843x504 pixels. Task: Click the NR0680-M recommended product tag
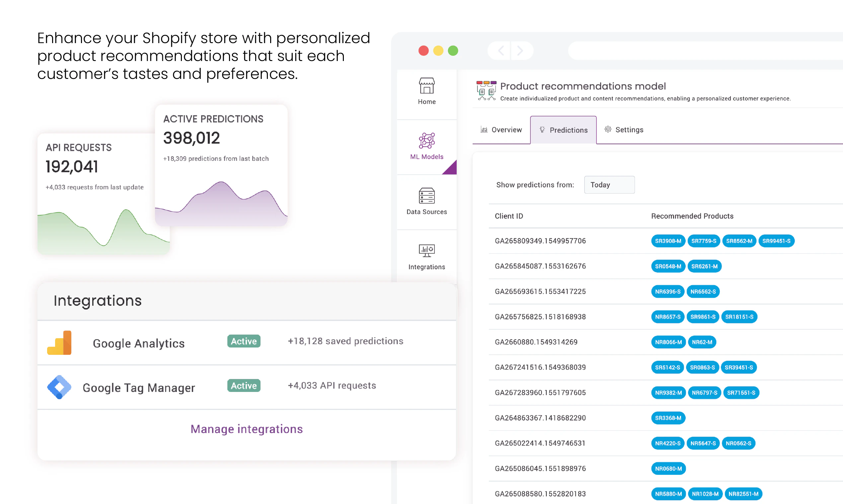coord(668,468)
